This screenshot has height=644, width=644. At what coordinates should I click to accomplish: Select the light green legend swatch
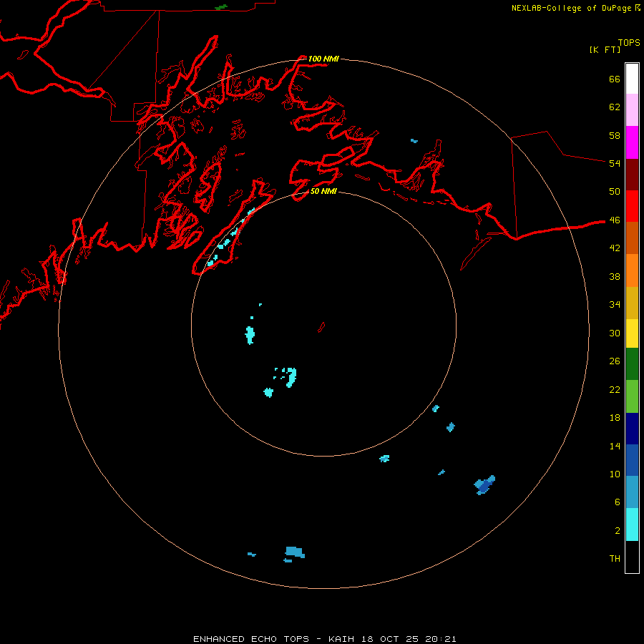(x=632, y=396)
